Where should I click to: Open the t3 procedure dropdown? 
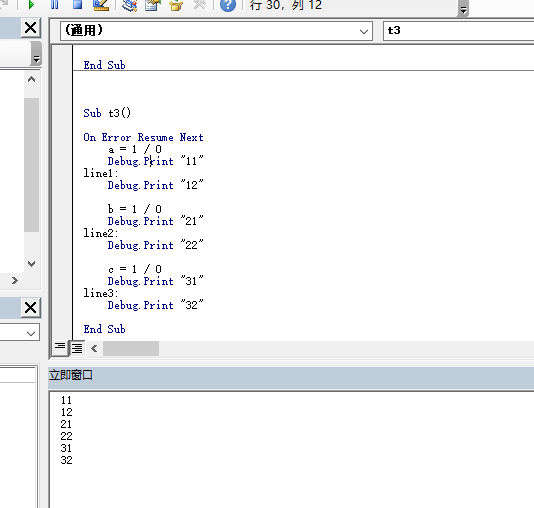[x=458, y=31]
